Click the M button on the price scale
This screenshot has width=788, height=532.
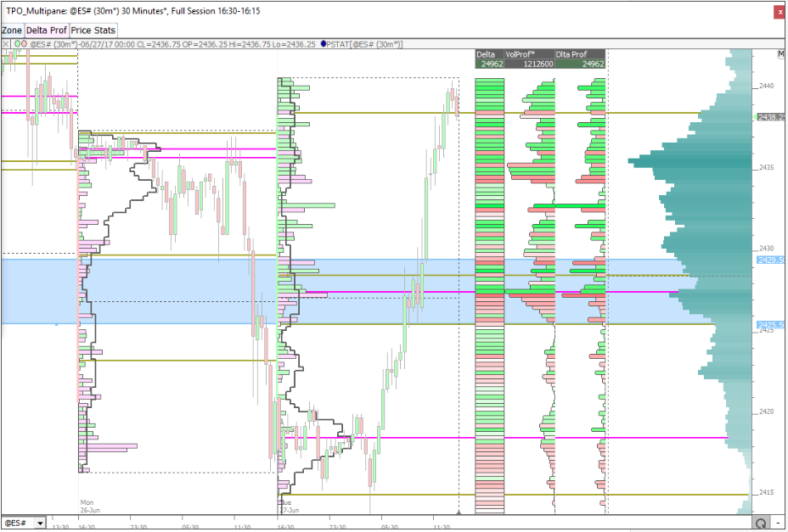click(780, 54)
